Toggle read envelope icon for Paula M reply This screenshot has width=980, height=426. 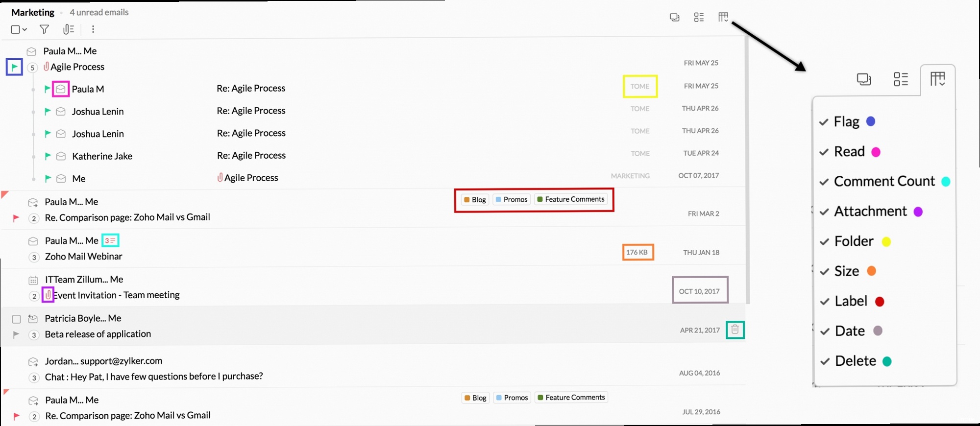[x=61, y=89]
